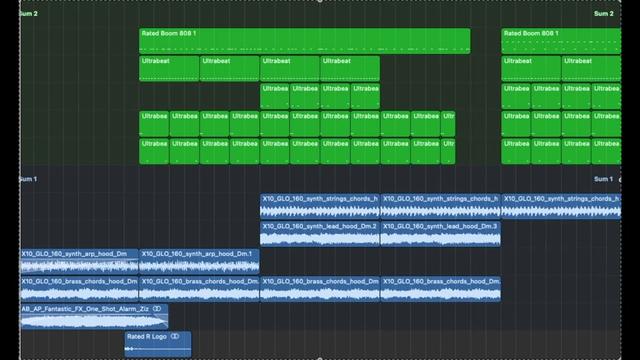Select the long Rated Boom 808 1 region on left

(x=304, y=41)
